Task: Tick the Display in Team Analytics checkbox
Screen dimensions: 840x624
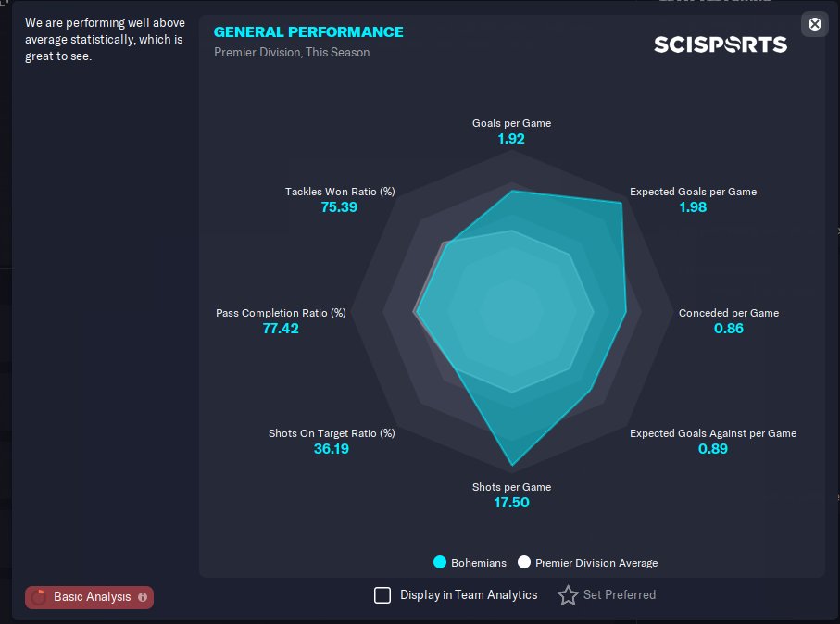Action: (382, 595)
